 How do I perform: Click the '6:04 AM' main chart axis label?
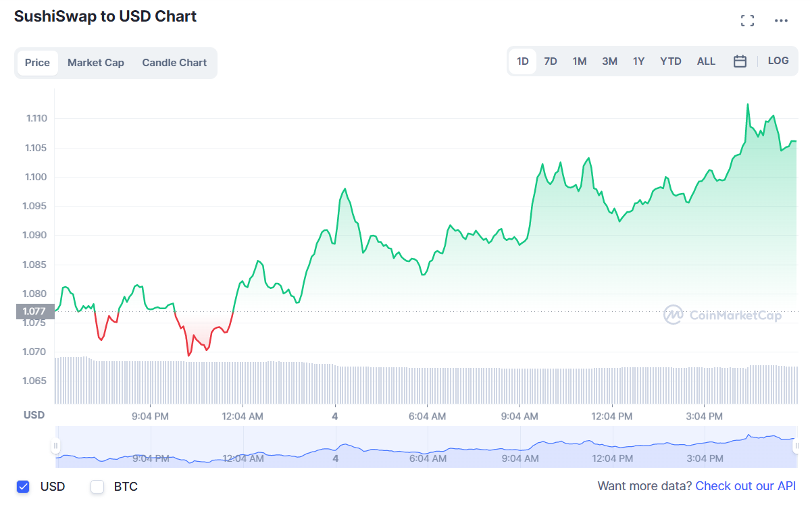428,417
